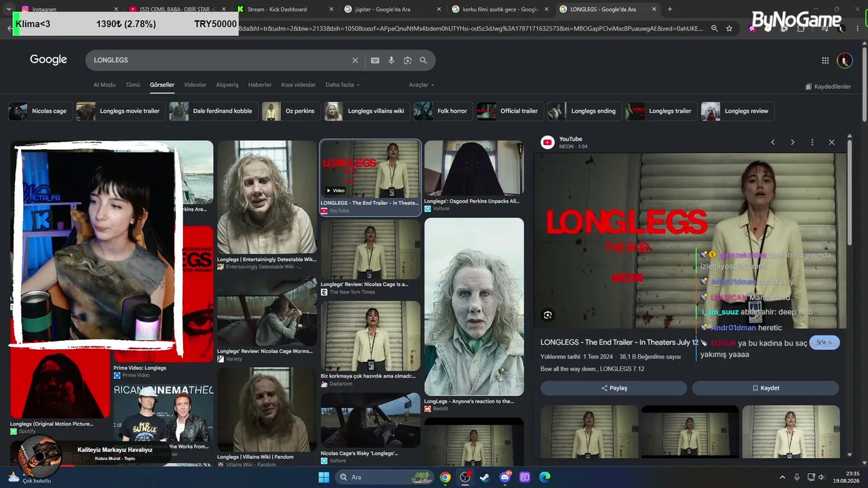Filter by the Longlegs movie trailer chip
The width and height of the screenshot is (868, 488).
(x=120, y=111)
